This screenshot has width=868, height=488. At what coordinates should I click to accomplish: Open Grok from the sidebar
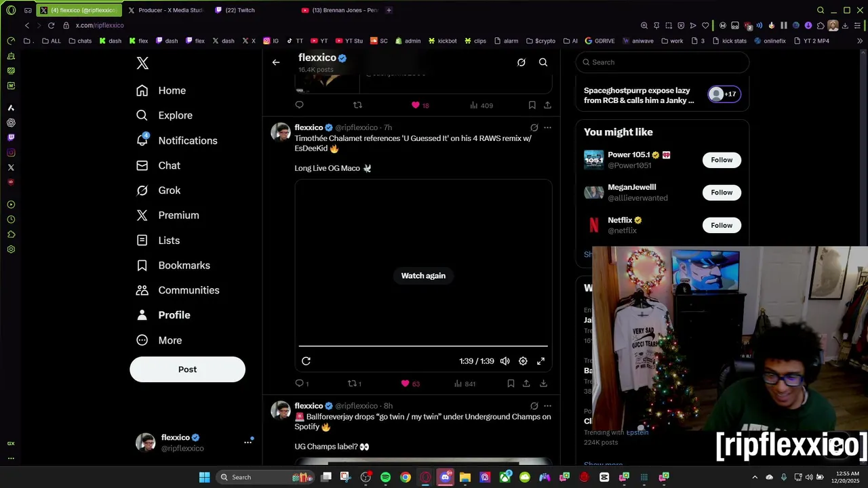tap(159, 190)
